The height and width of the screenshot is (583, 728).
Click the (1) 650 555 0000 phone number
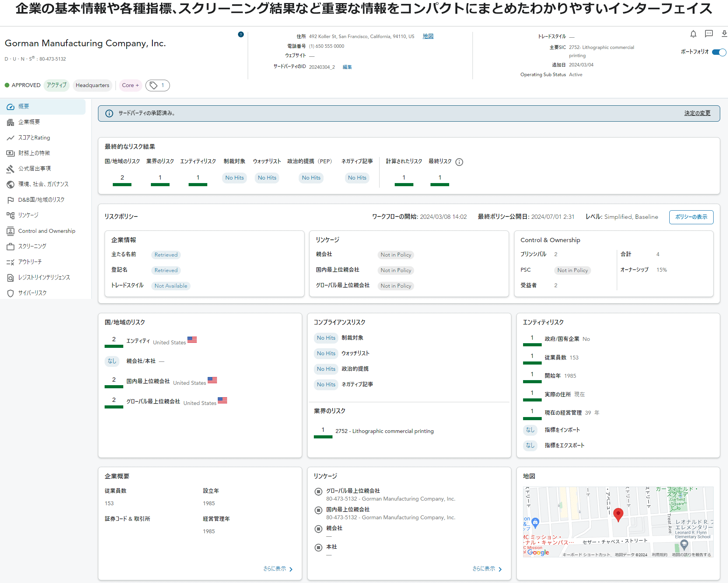(x=327, y=46)
